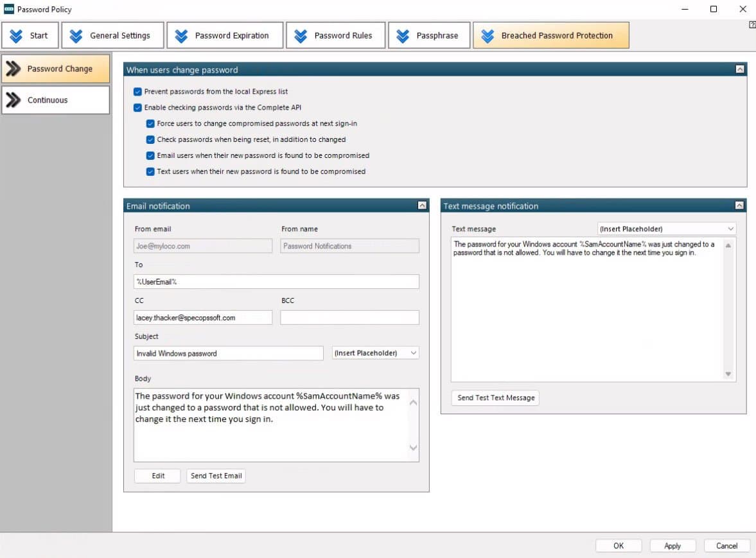Image resolution: width=756 pixels, height=558 pixels.
Task: Open the Subject 'Insert Placeholder' dropdown
Action: click(x=375, y=353)
